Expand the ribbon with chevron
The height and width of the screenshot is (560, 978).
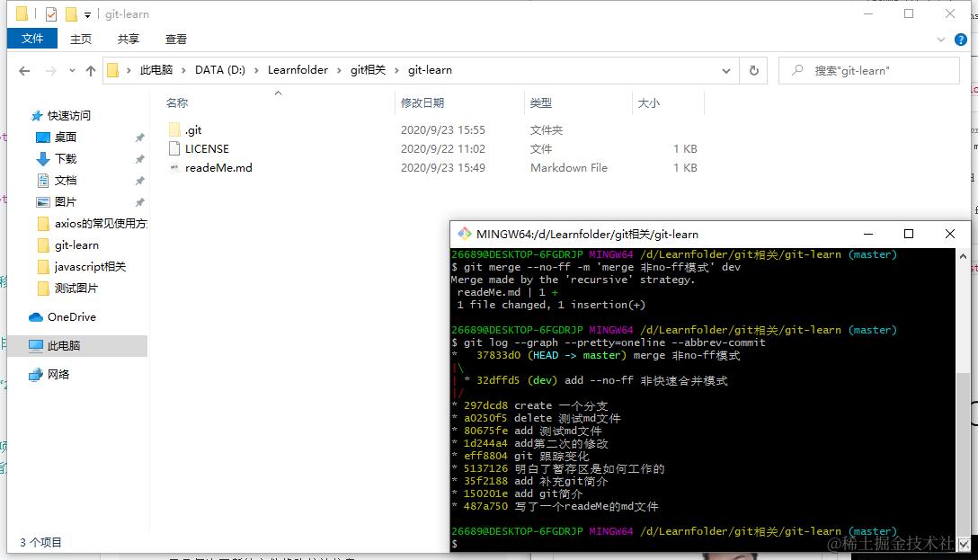tap(941, 40)
